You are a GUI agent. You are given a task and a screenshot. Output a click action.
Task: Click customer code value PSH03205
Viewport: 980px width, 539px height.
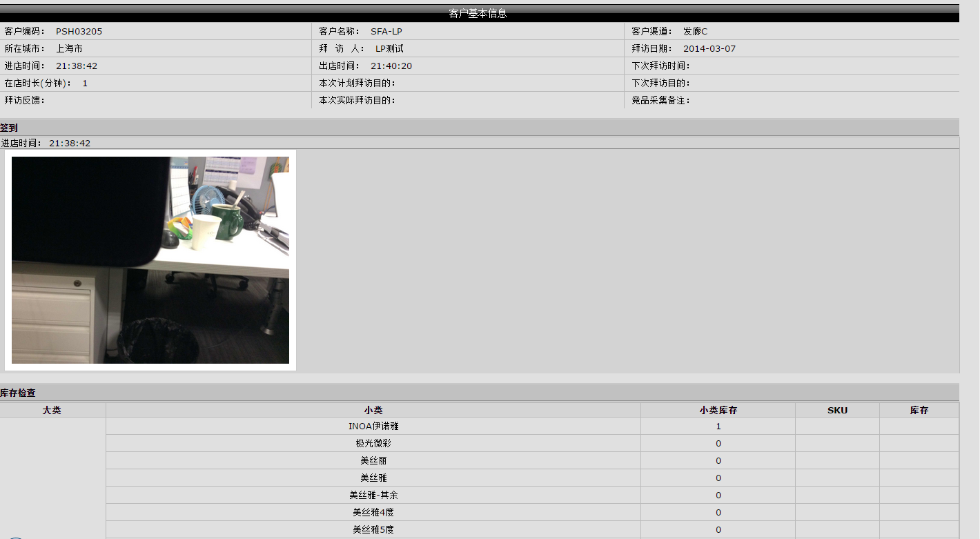coord(79,32)
